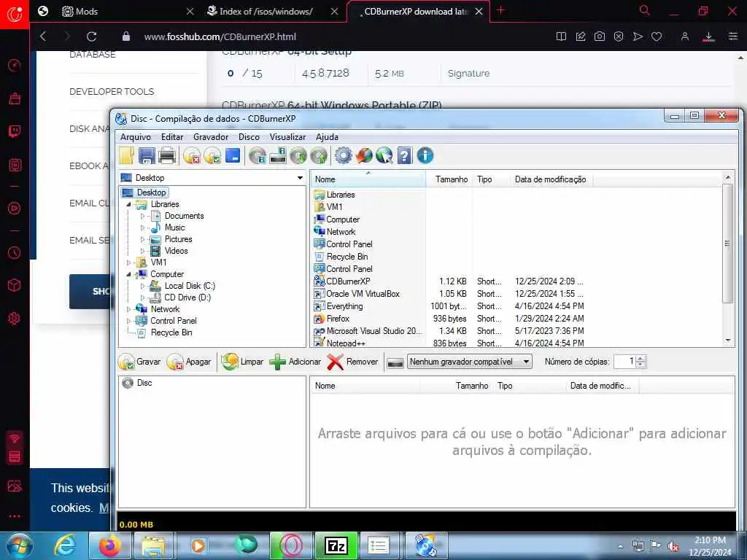Select the Everything shortcut in file list
Image resolution: width=747 pixels, height=560 pixels.
344,306
